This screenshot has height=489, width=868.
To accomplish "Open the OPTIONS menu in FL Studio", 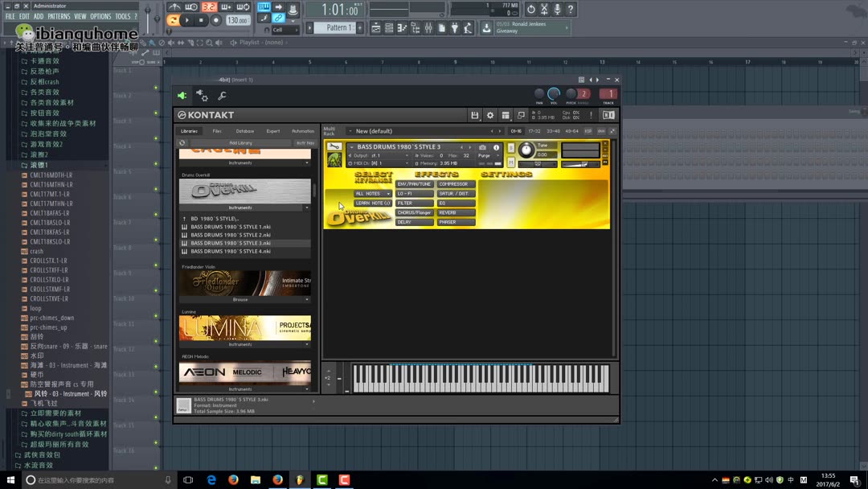I will coord(100,15).
